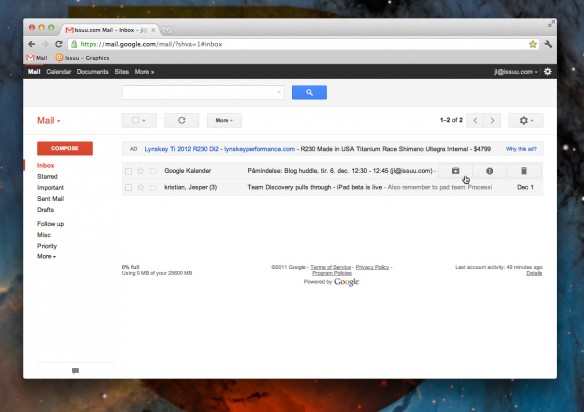Open the browser wrench menu
This screenshot has height=412, width=584.
(548, 44)
